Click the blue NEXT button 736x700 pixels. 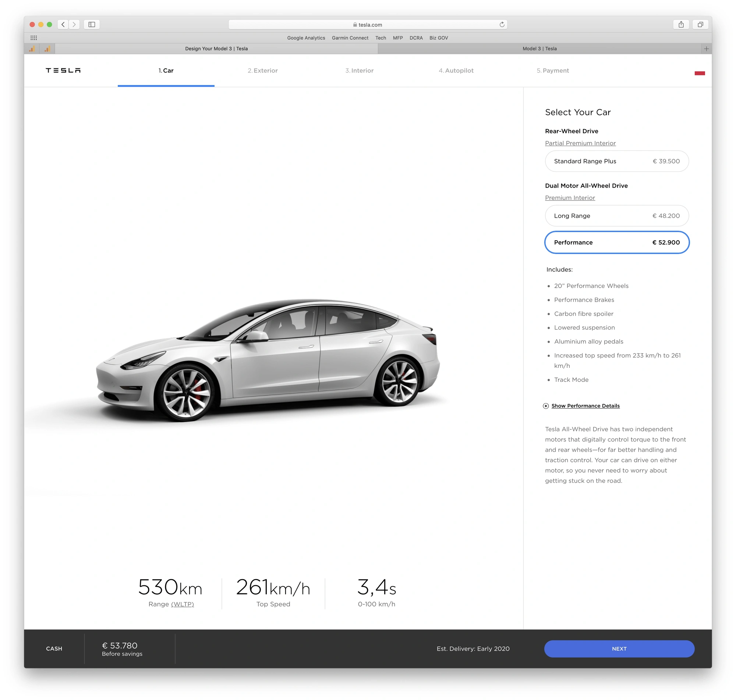coord(619,649)
